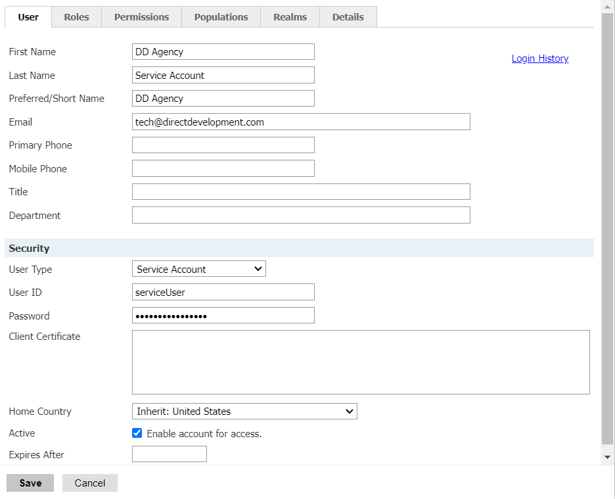
Task: Open the Details tab
Action: coord(348,17)
